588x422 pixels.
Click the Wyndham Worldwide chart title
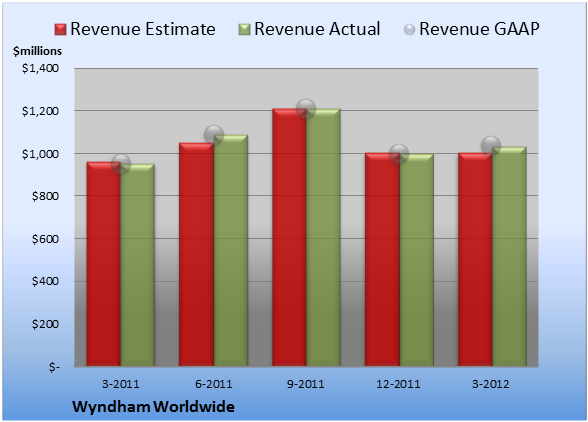pos(153,407)
